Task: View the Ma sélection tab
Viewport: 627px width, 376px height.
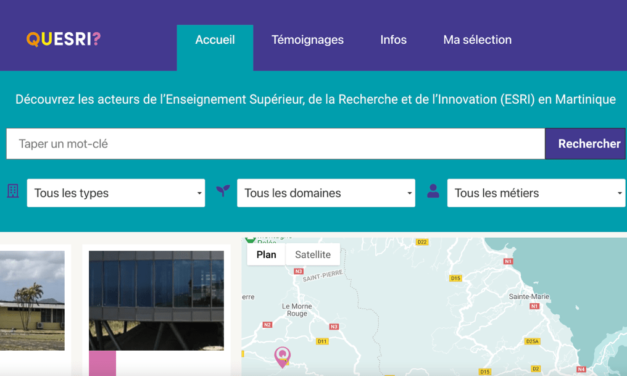Action: 477,40
